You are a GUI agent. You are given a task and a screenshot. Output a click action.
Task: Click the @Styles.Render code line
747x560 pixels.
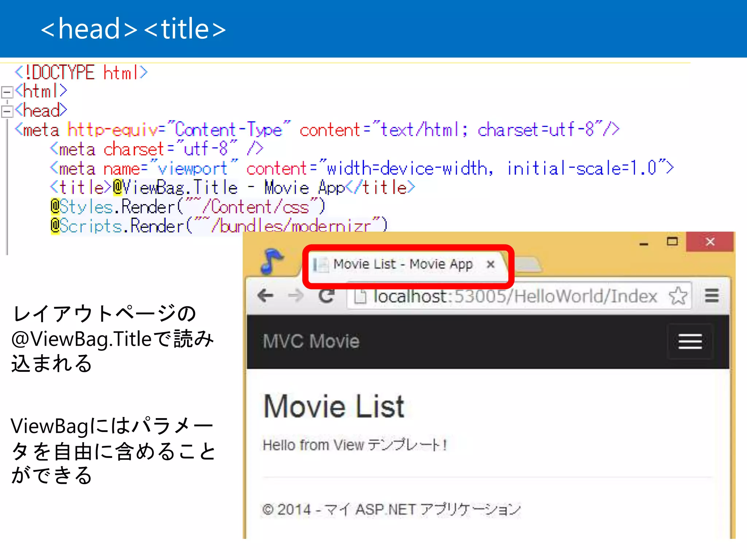[x=188, y=207]
